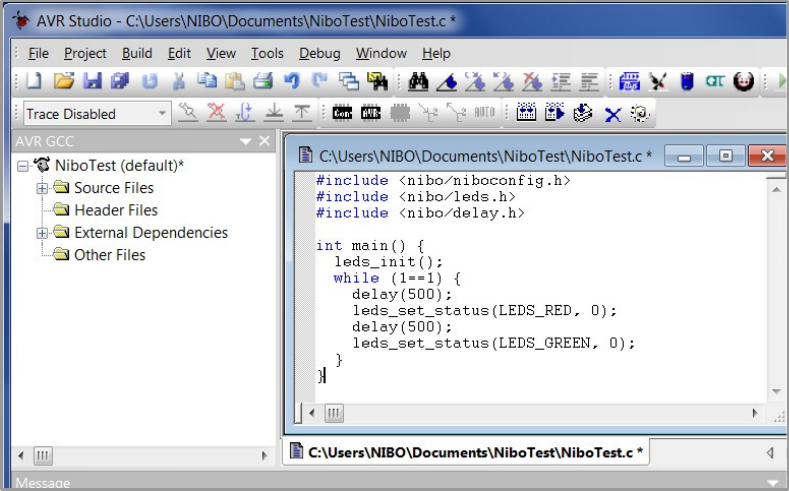Viewport: 789px width, 491px height.
Task: Click the Print icon in the toolbar
Action: click(x=263, y=82)
